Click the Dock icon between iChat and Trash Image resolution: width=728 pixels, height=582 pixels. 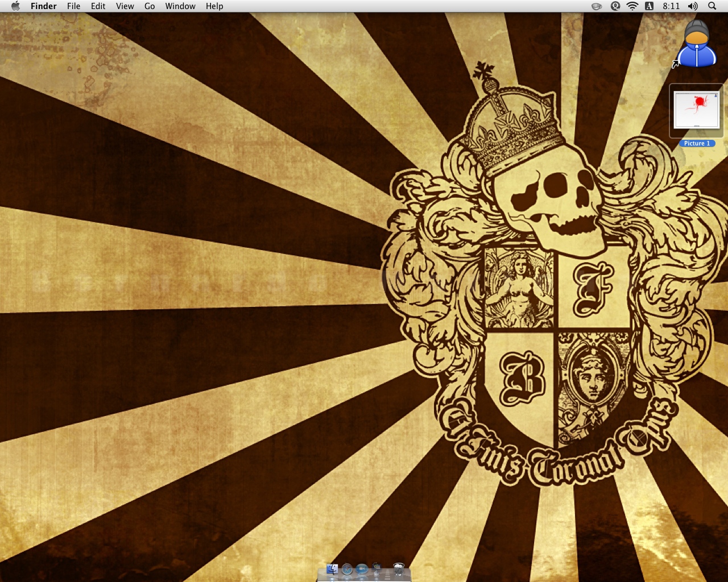(377, 569)
